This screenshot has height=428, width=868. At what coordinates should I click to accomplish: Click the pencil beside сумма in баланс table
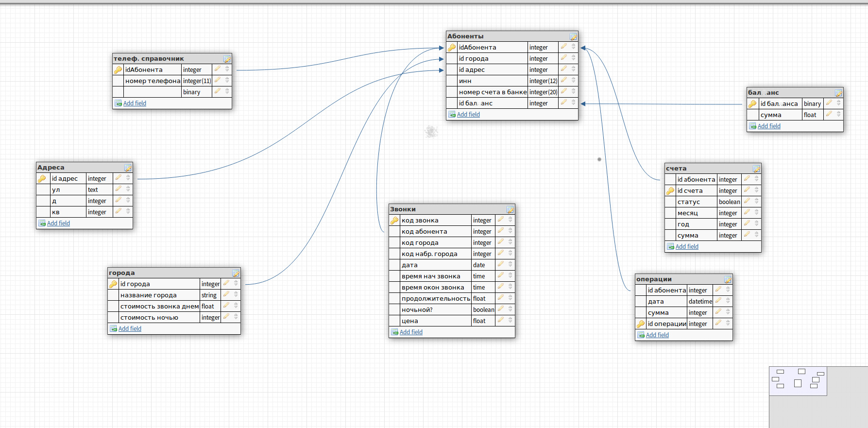(x=829, y=114)
